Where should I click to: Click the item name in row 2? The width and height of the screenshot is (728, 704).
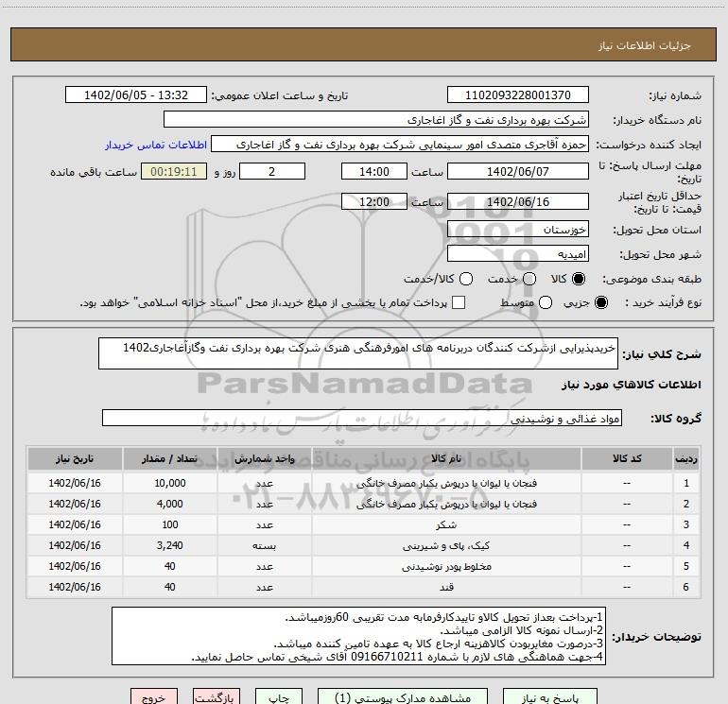coord(446,504)
